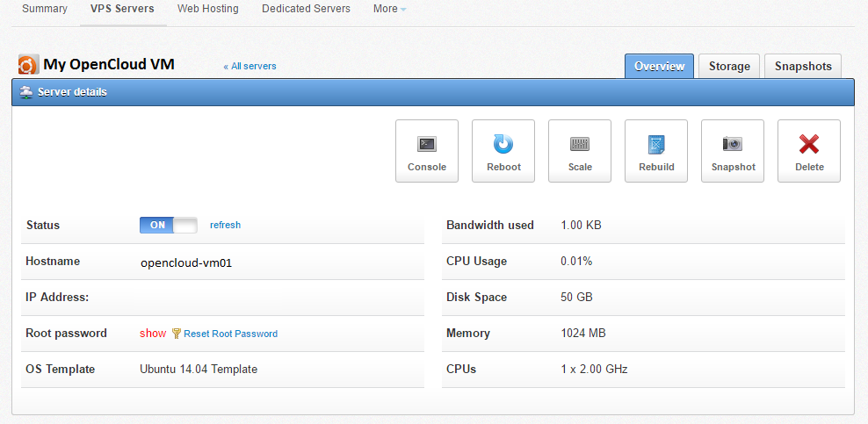Screen dimensions: 868x424
Task: Go back via All servers link
Action: click(250, 67)
